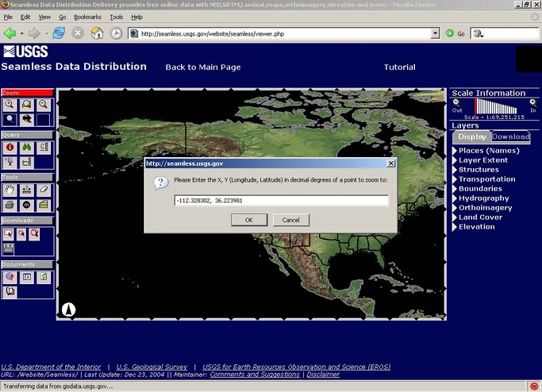The height and width of the screenshot is (392, 542).
Task: Click the browser Home icon
Action: [97, 33]
